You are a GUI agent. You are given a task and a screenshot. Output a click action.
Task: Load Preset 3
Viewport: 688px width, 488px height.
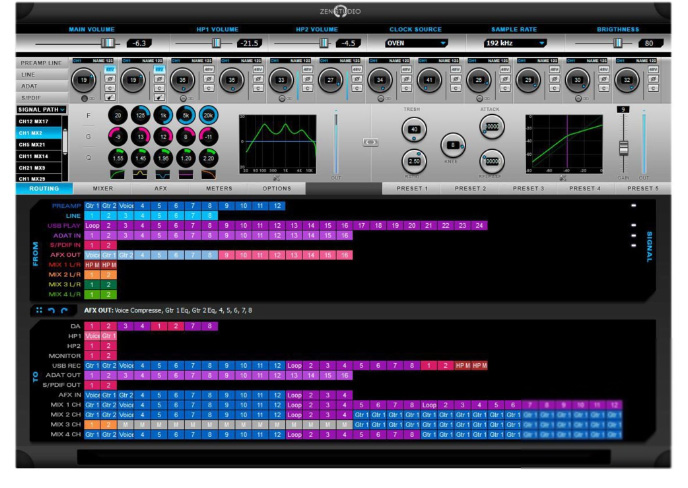528,187
